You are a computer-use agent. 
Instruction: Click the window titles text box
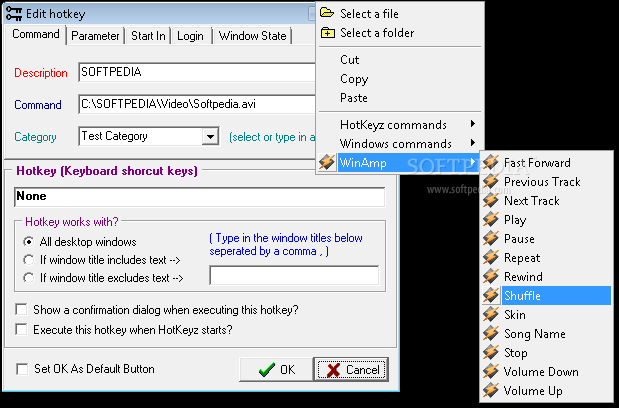click(294, 275)
